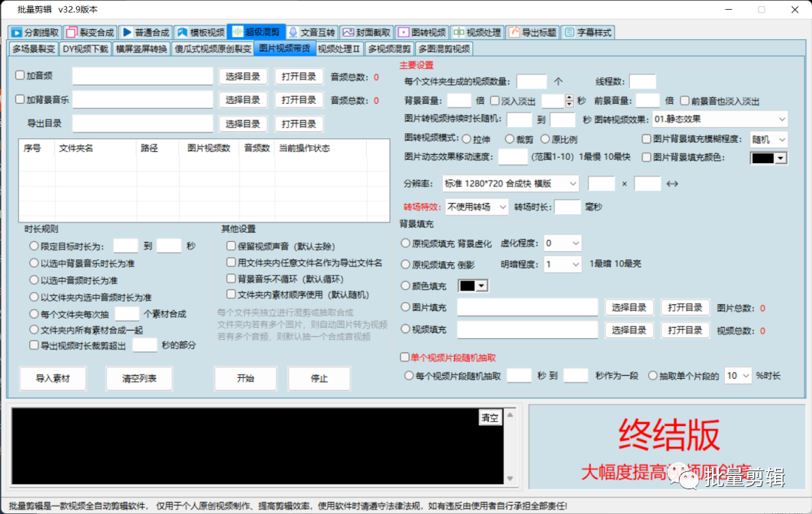812x514 pixels.
Task: Open 虚化程度 dropdown
Action: click(x=562, y=243)
